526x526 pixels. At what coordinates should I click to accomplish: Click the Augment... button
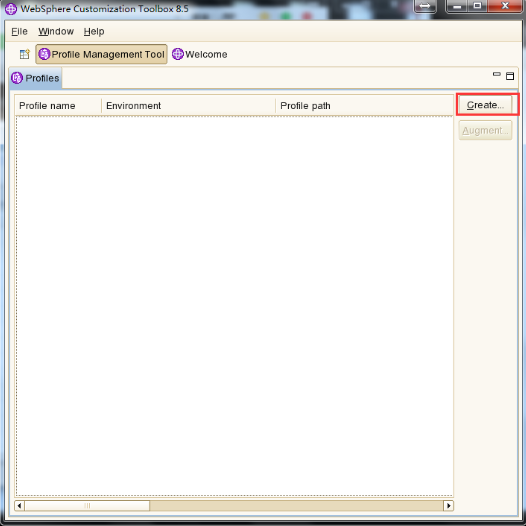click(x=485, y=130)
